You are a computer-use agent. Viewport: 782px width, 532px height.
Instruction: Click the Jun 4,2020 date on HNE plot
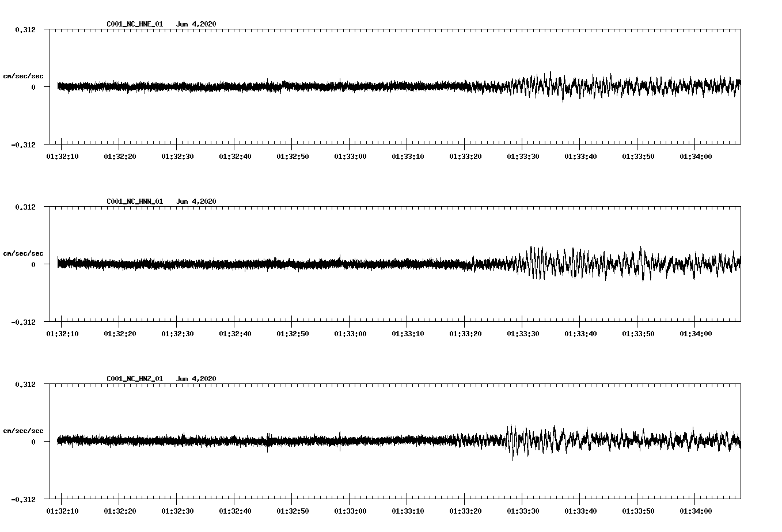point(196,24)
